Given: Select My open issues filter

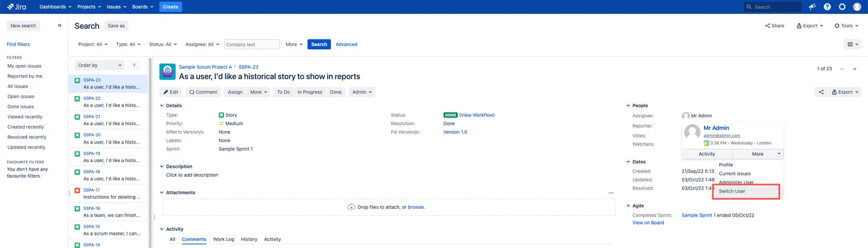Looking at the screenshot, I should [x=24, y=66].
